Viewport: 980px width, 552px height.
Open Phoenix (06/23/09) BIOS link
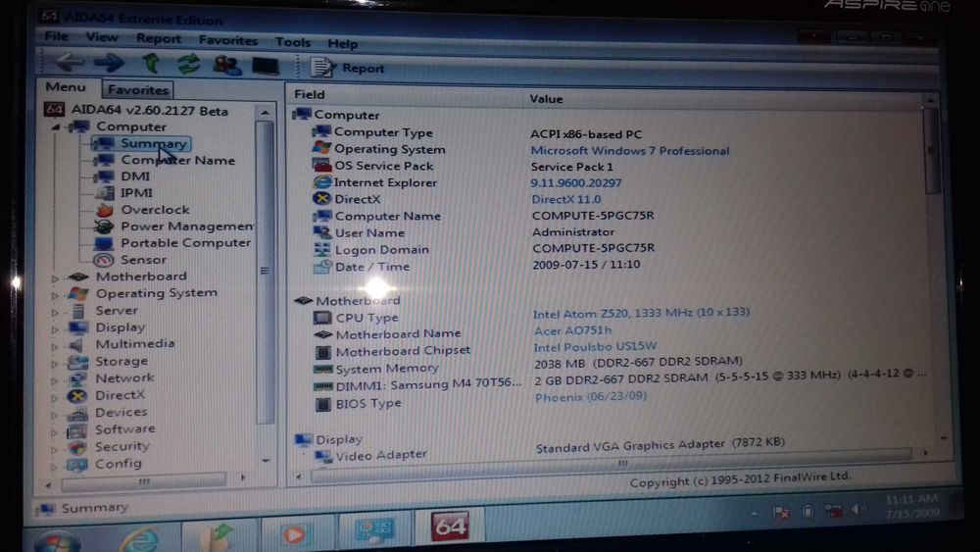[x=591, y=397]
